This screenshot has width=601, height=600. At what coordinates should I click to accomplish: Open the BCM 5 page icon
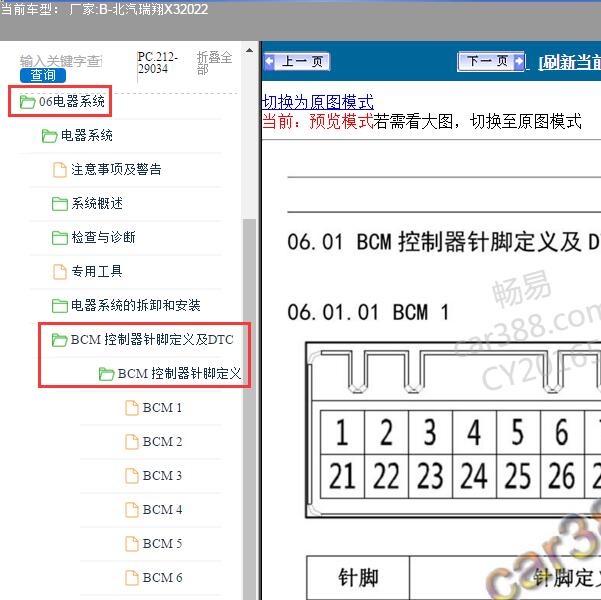pos(132,544)
